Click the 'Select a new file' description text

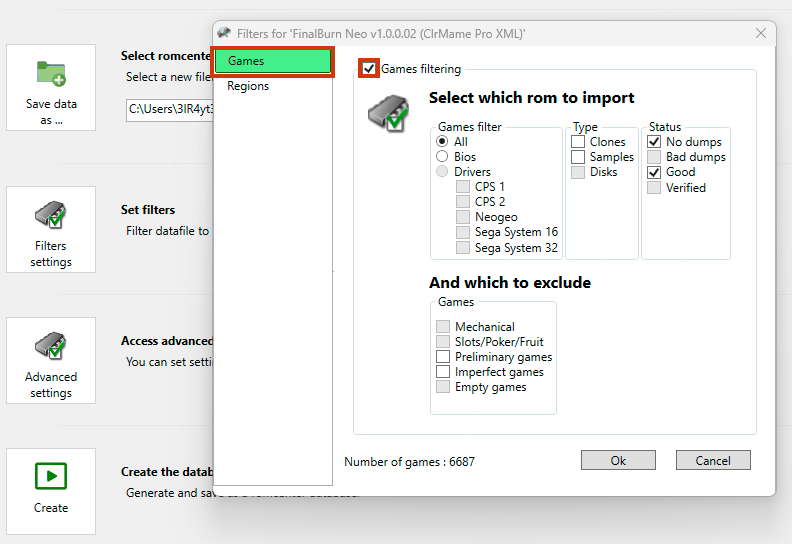pyautogui.click(x=169, y=77)
